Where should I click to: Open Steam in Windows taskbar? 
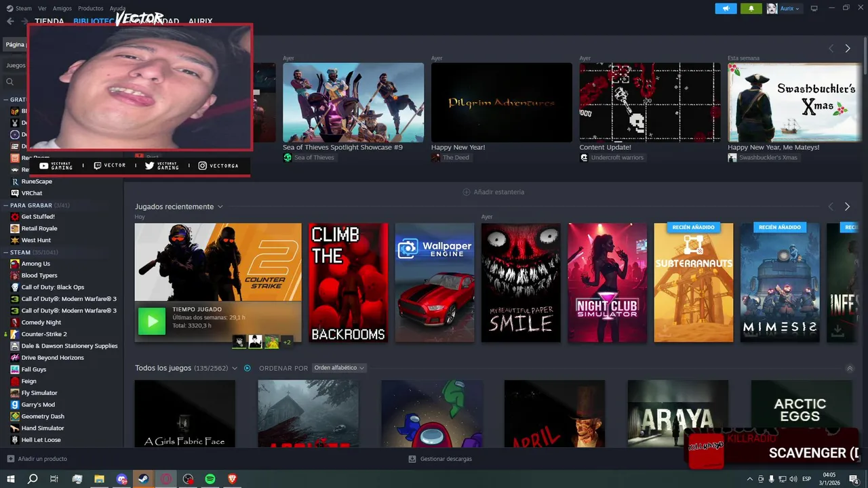tap(144, 479)
